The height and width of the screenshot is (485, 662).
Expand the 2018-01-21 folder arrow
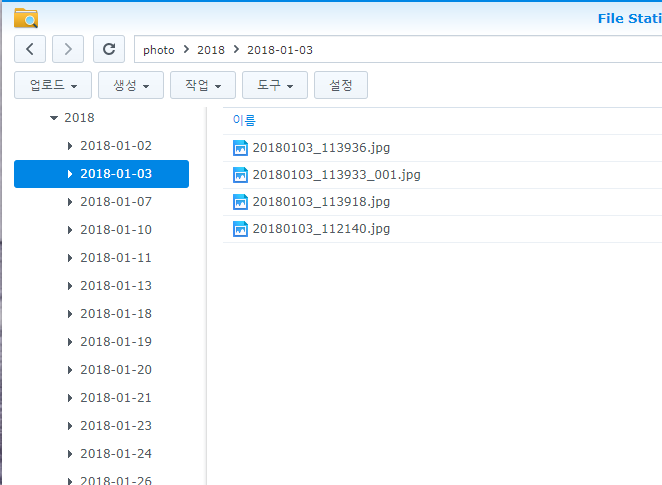click(70, 398)
